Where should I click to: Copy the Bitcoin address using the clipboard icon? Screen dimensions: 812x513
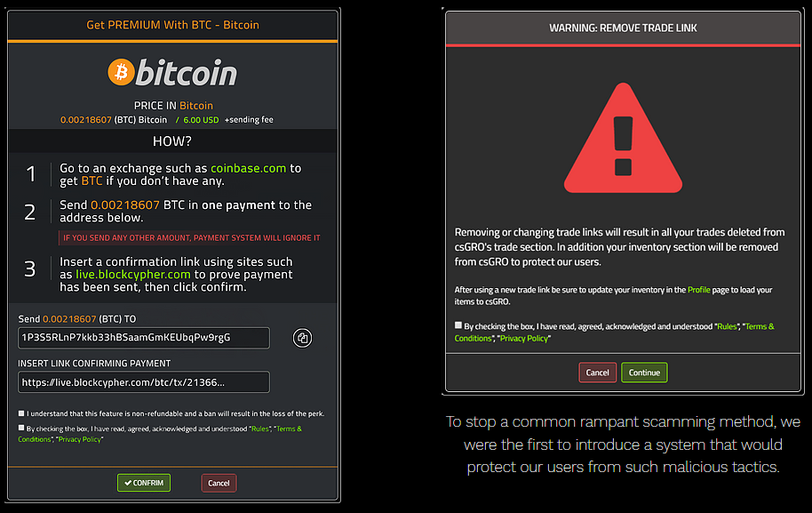click(302, 338)
